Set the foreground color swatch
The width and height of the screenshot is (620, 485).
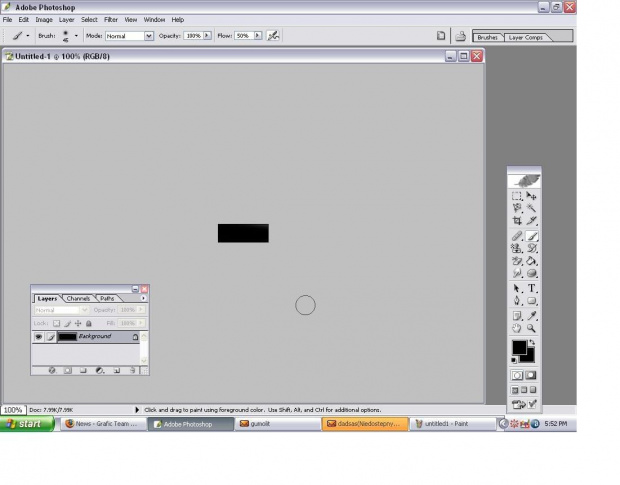point(520,348)
